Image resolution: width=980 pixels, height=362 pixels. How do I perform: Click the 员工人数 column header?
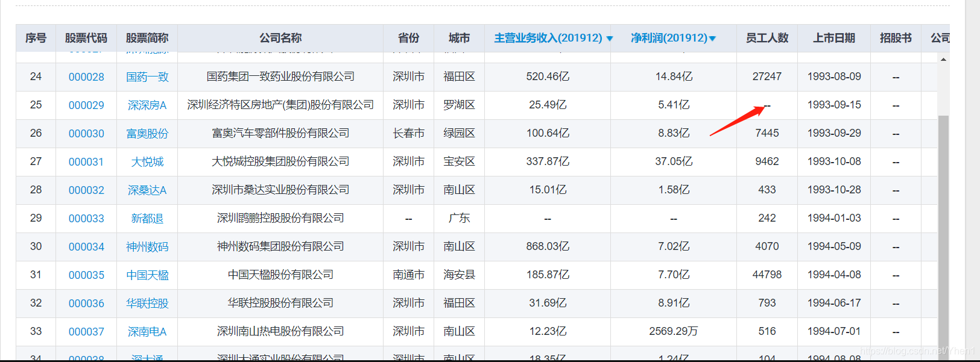click(767, 38)
